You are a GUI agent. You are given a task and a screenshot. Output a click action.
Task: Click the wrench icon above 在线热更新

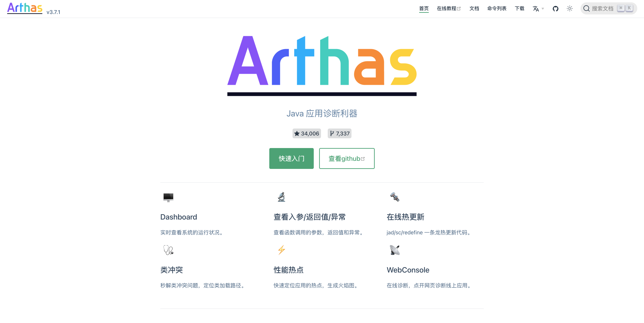coord(395,197)
